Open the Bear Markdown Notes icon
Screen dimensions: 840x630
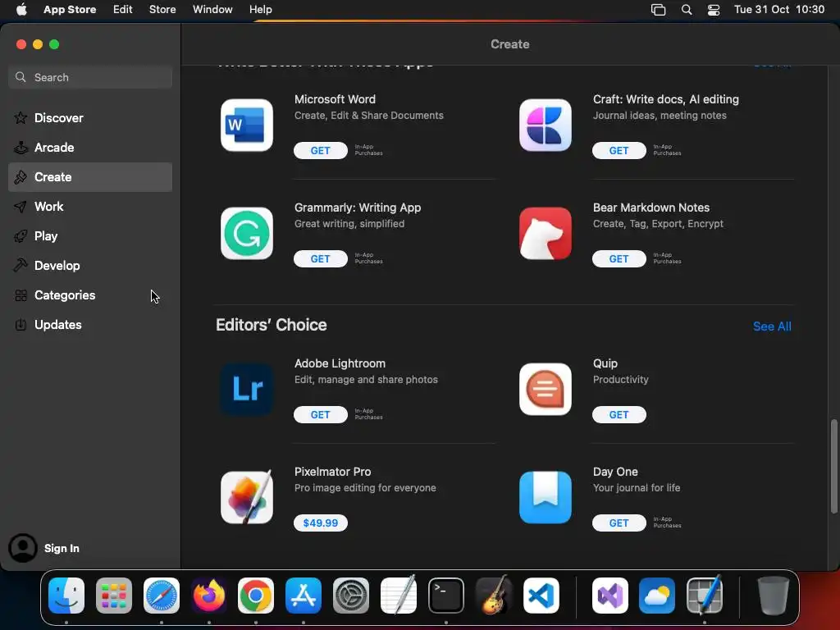(545, 234)
